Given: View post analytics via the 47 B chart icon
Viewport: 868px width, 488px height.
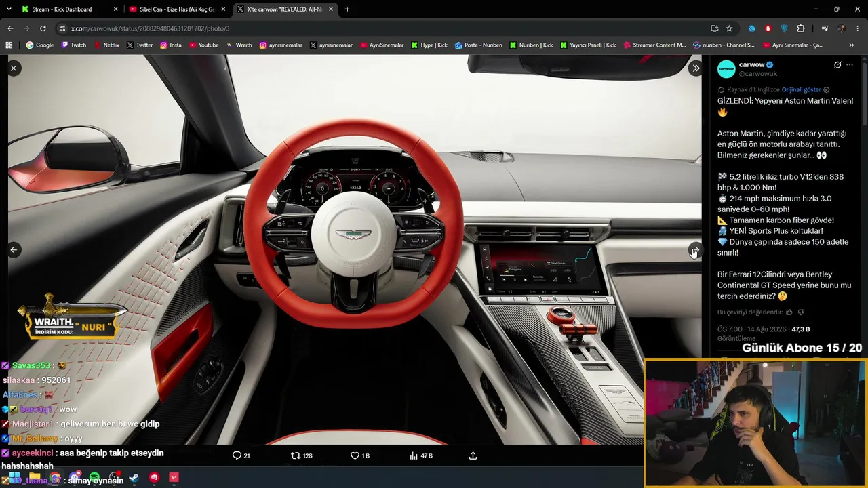Looking at the screenshot, I should click(421, 455).
